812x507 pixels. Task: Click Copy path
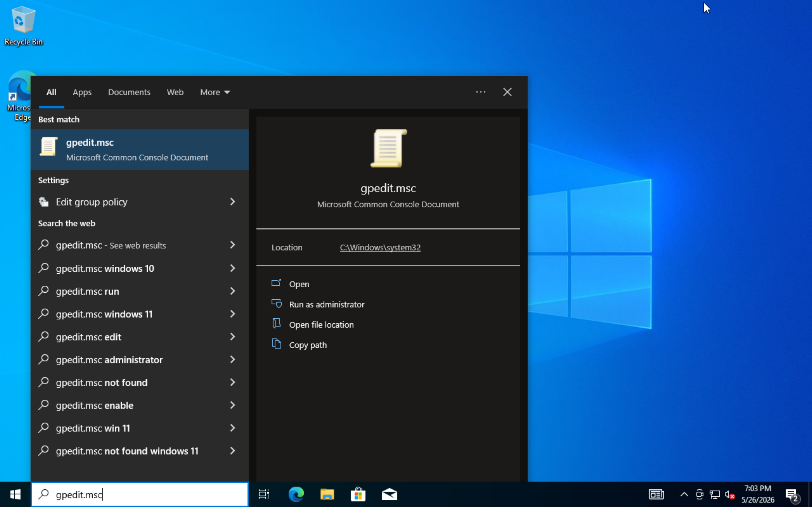tap(308, 345)
